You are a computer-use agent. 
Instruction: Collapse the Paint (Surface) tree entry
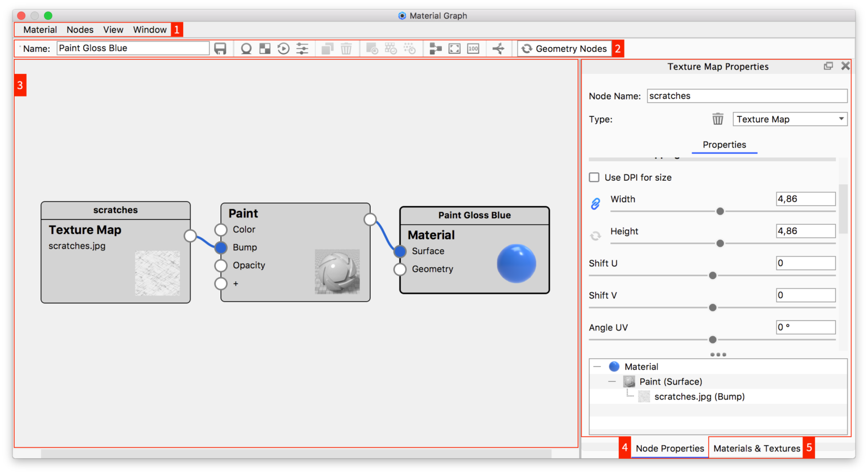pos(611,381)
